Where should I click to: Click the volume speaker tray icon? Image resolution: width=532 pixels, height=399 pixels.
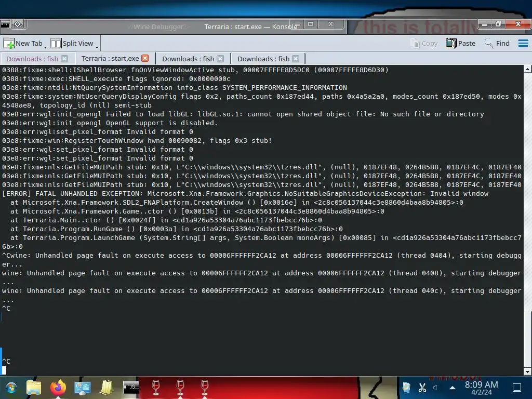coord(435,387)
